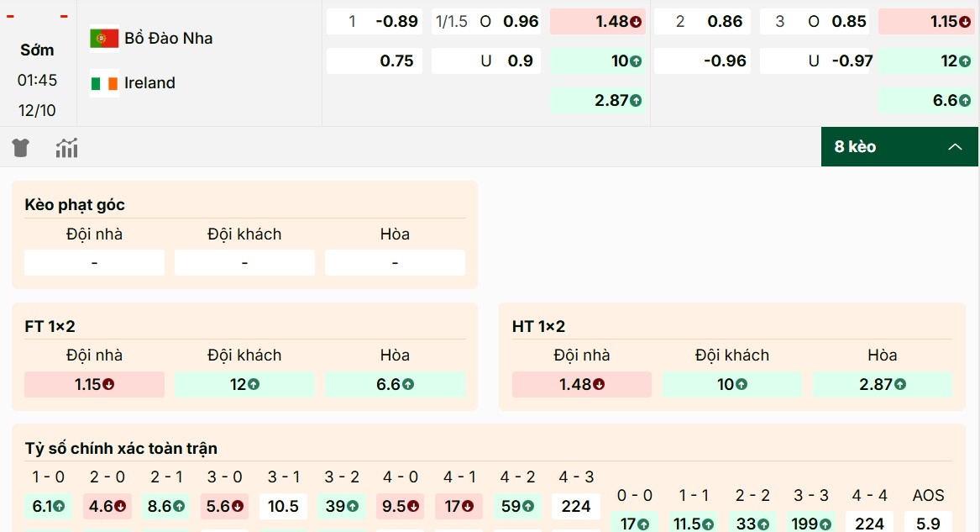Viewport: 980px width, 532px height.
Task: Click the down-arrow trend on the 1.48 odds
Action: (635, 22)
